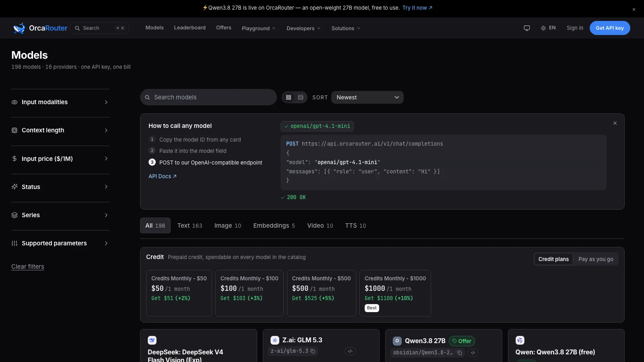The image size is (644, 362).
Task: Open the Solutions dropdown menu
Action: (346, 28)
